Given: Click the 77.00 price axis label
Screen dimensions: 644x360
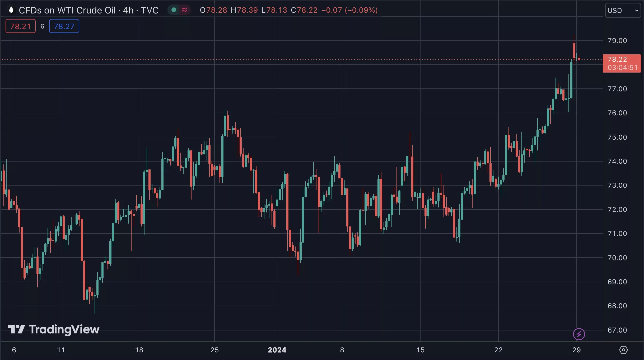Looking at the screenshot, I should (x=617, y=89).
